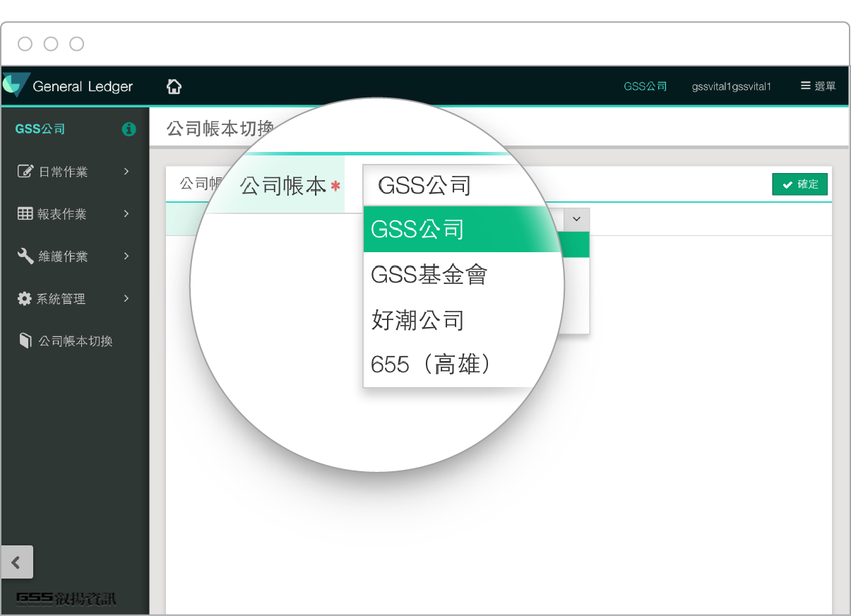Click the General Ledger logo
851x616 pixels.
(68, 86)
